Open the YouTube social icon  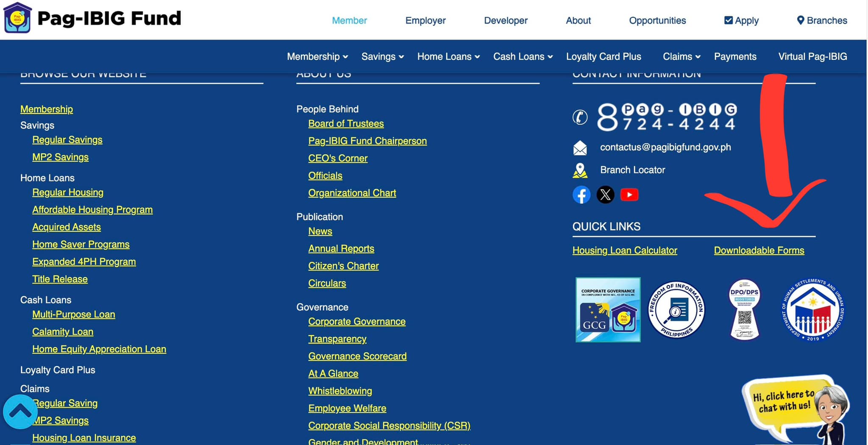629,195
